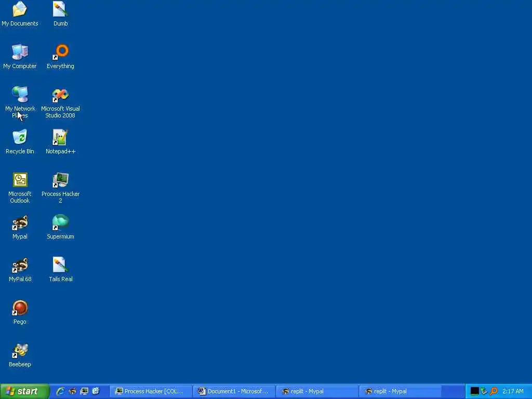Open the My Computer desktop icon
Viewport: 532px width, 399px height.
click(x=20, y=56)
